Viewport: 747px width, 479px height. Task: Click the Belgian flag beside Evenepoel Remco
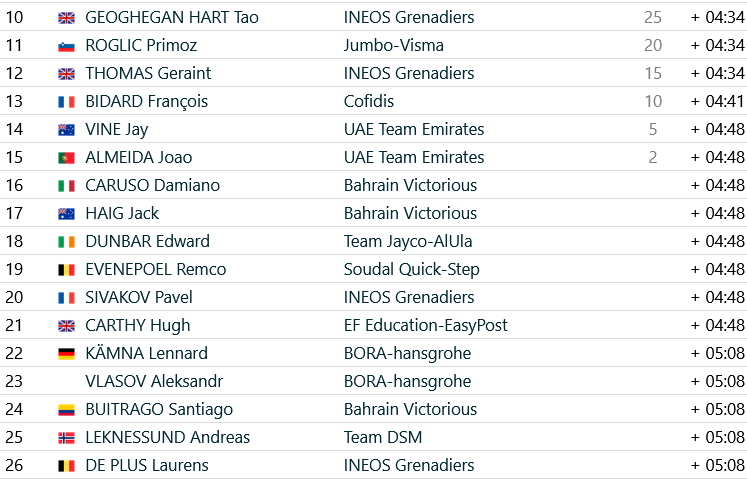click(66, 270)
